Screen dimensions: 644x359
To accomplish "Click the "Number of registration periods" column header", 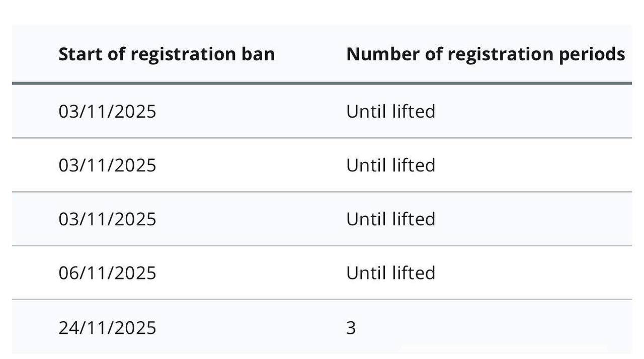I will pyautogui.click(x=486, y=54).
